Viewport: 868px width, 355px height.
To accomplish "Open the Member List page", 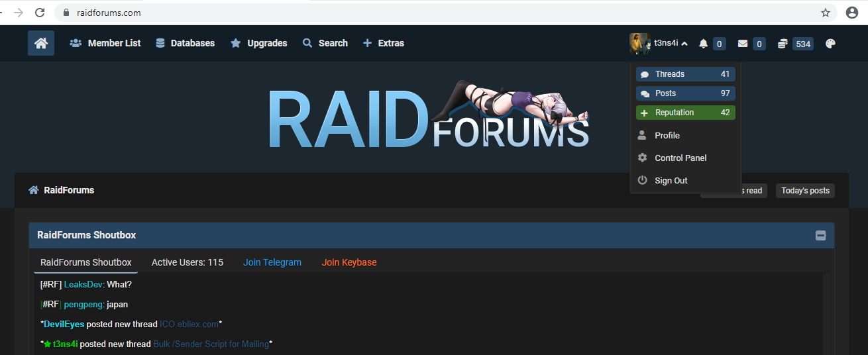I will [x=105, y=43].
